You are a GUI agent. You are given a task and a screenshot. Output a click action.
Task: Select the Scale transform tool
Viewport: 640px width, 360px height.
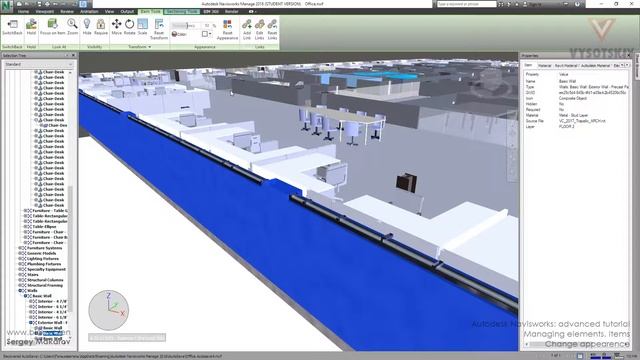(x=142, y=24)
